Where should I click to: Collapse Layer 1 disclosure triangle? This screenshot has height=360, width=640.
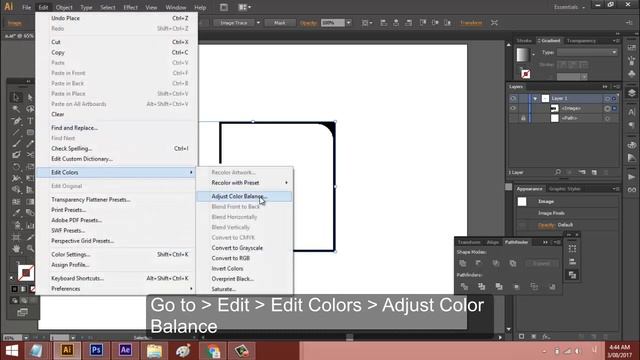(535, 98)
